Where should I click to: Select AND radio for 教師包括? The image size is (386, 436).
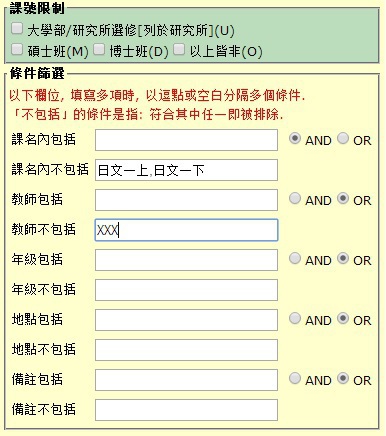coord(295,198)
